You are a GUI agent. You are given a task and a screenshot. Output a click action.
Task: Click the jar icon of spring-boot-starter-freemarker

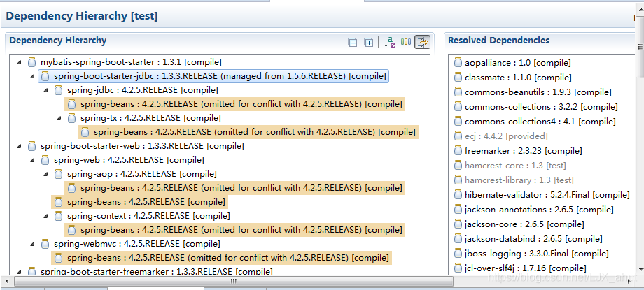[31, 271]
